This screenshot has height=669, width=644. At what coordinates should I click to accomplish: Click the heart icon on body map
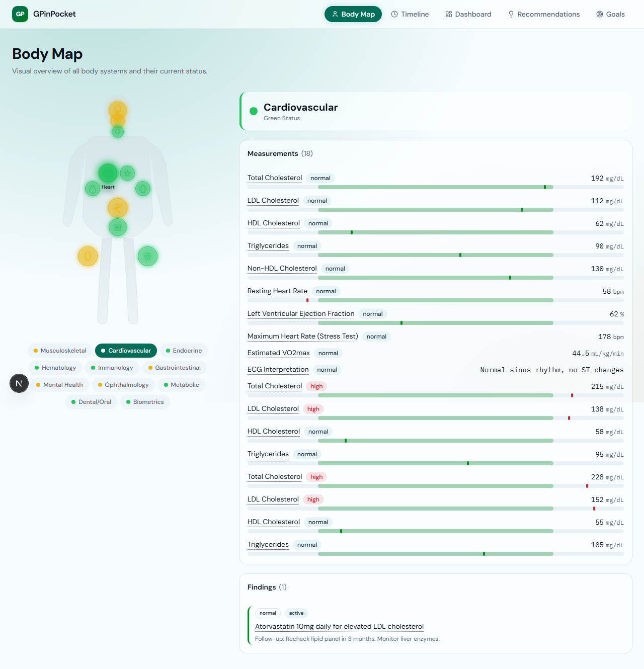click(108, 173)
